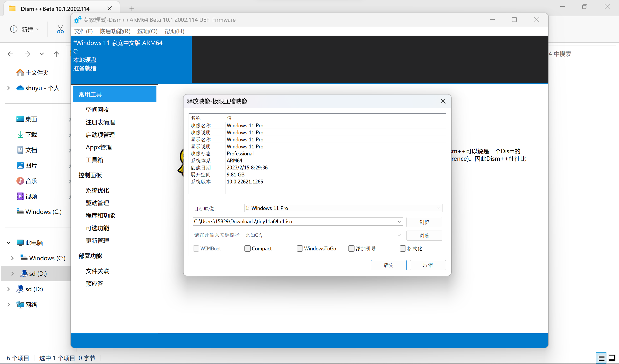Open a new Explorer tab with plus icon
619x364 pixels.
(132, 9)
